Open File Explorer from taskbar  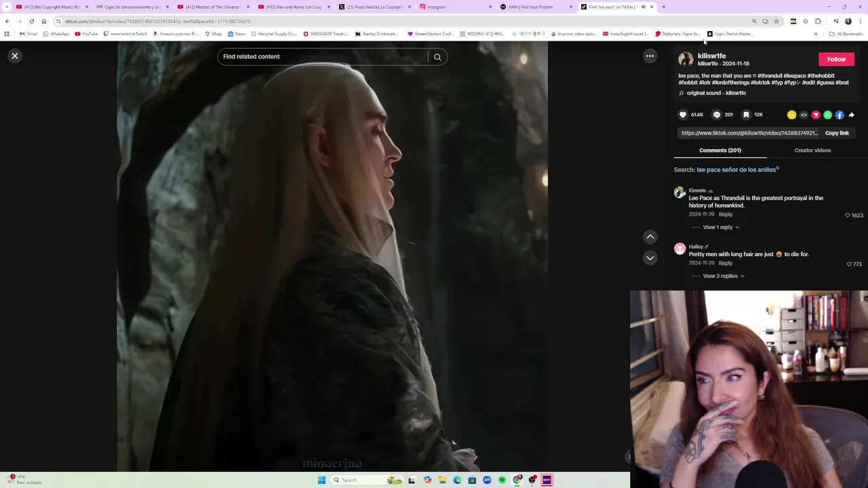pos(442,480)
